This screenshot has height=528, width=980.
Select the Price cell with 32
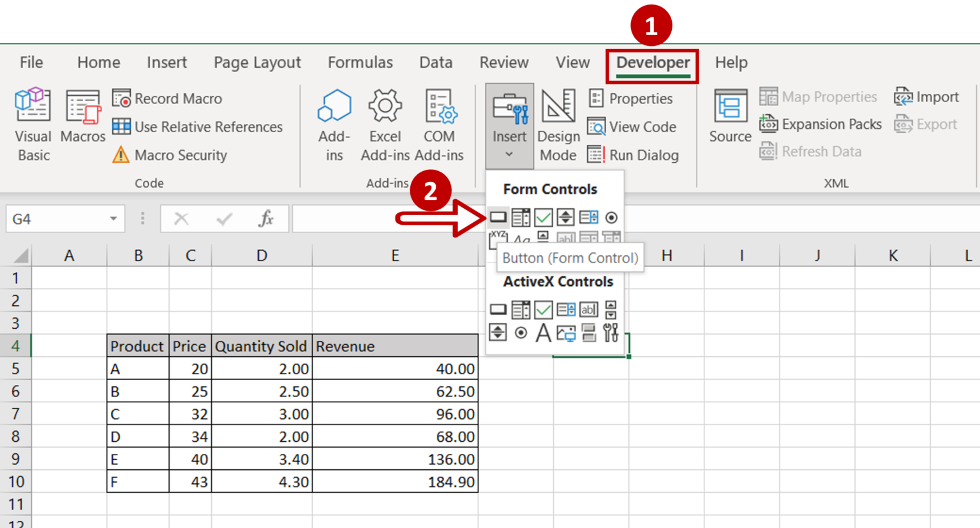(190, 414)
